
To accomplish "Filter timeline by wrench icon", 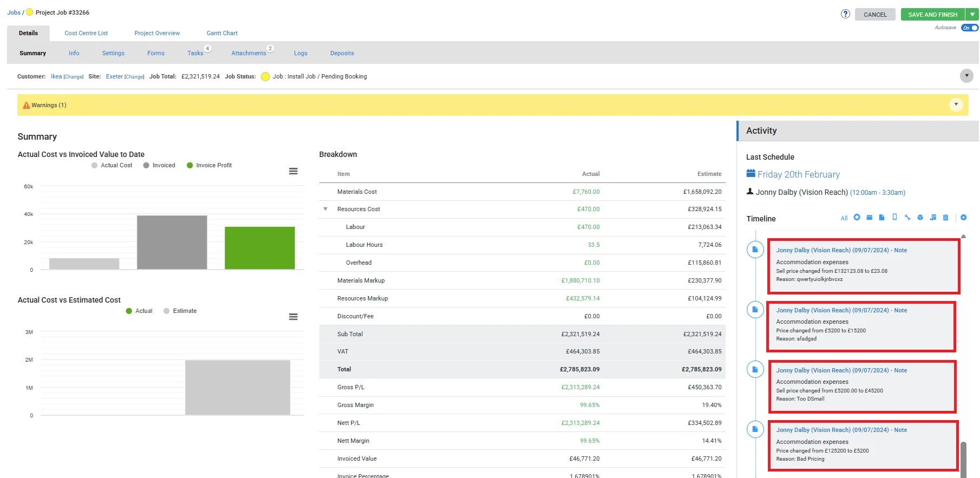I will [x=907, y=218].
